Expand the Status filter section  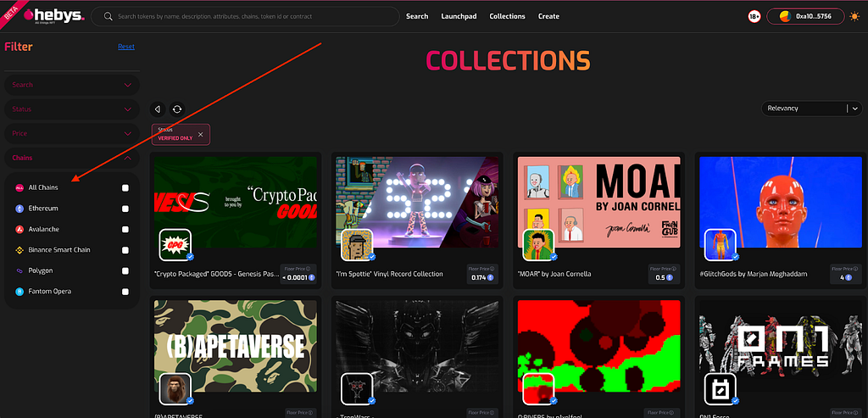tap(72, 109)
